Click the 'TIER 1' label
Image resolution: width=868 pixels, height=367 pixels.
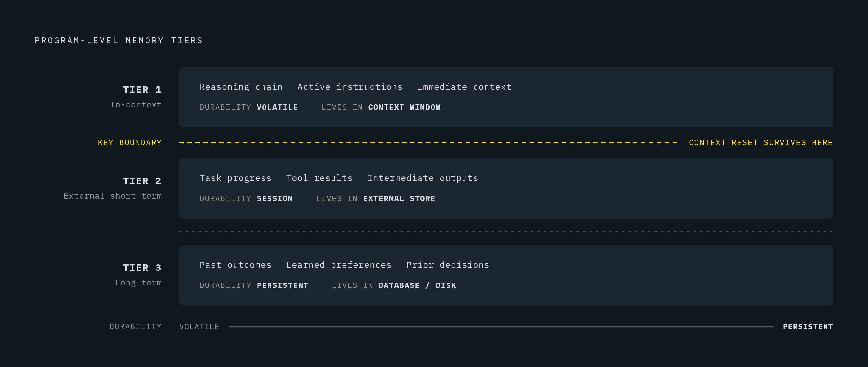pos(142,90)
